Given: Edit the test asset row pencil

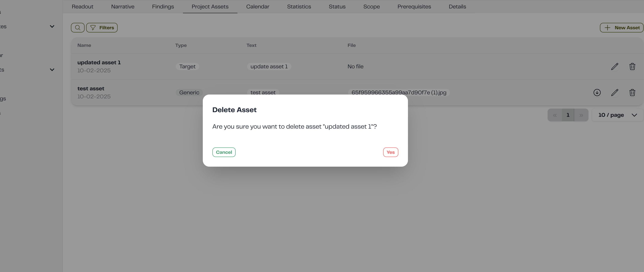Looking at the screenshot, I should point(615,93).
